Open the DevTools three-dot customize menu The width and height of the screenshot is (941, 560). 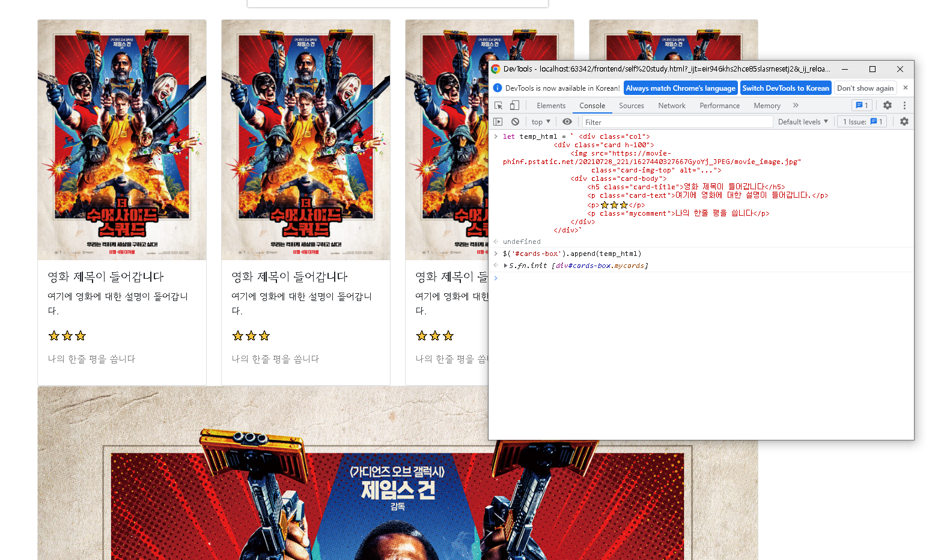point(904,105)
